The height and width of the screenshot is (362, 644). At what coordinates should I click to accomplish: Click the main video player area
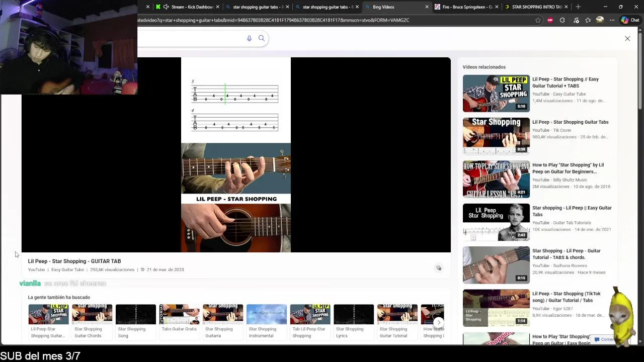click(236, 155)
